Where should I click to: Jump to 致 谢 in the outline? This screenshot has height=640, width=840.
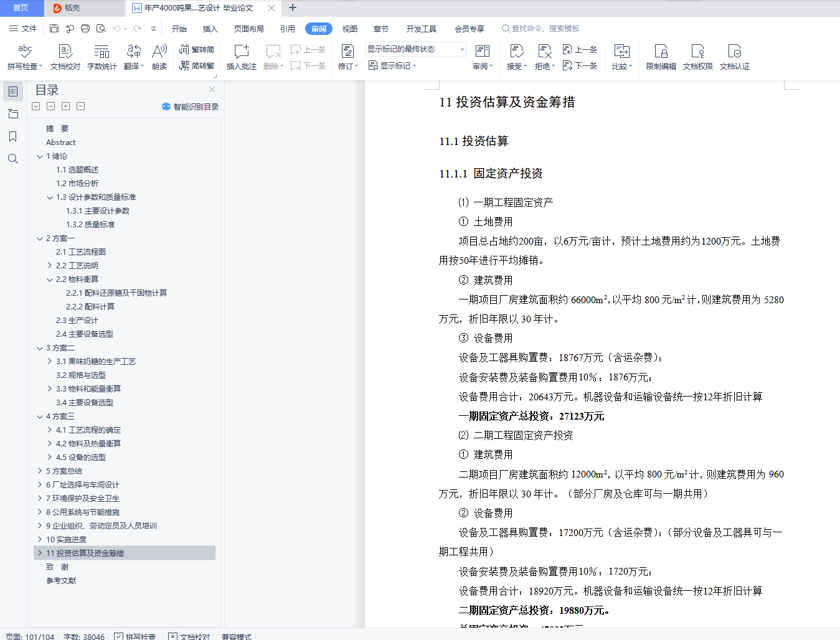point(57,567)
